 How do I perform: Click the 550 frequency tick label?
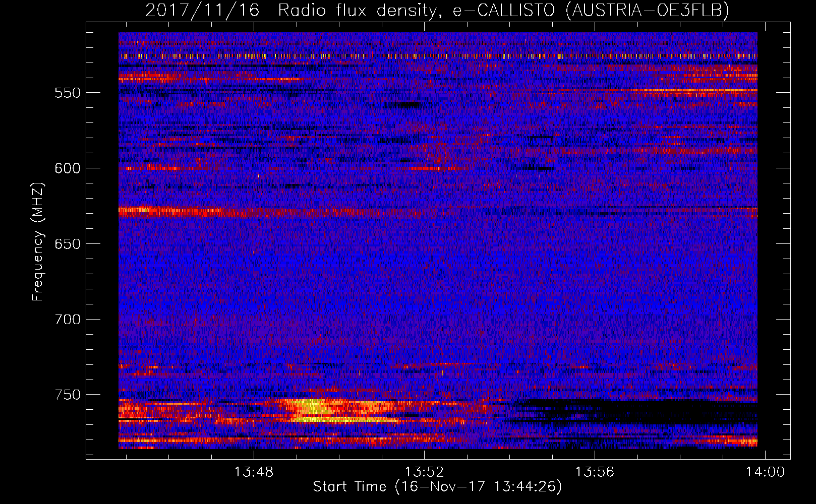click(68, 93)
